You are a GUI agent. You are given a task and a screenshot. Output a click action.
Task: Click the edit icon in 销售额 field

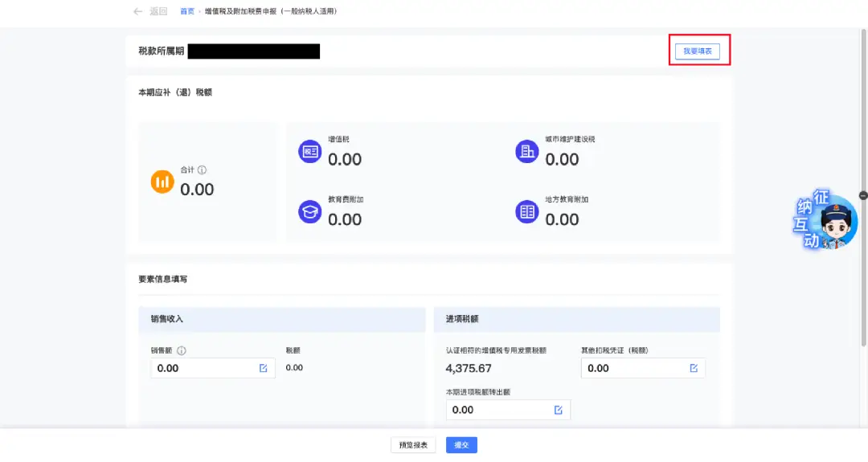click(264, 368)
